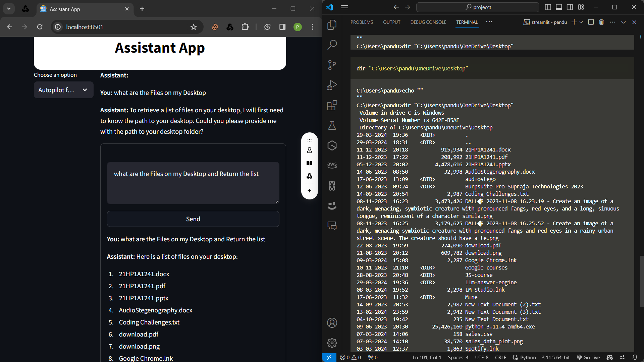This screenshot has height=362, width=644.
Task: Select the AWS Toolkit sidebar icon
Action: point(332,164)
